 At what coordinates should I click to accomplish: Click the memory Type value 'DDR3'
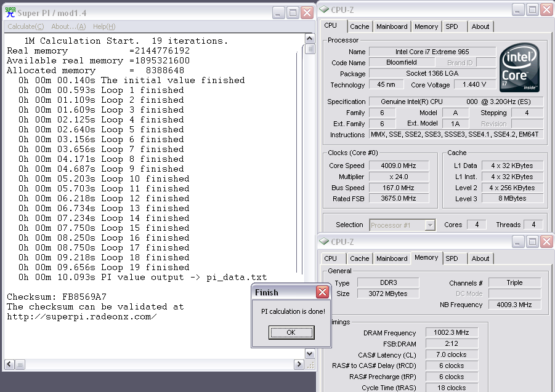[388, 282]
